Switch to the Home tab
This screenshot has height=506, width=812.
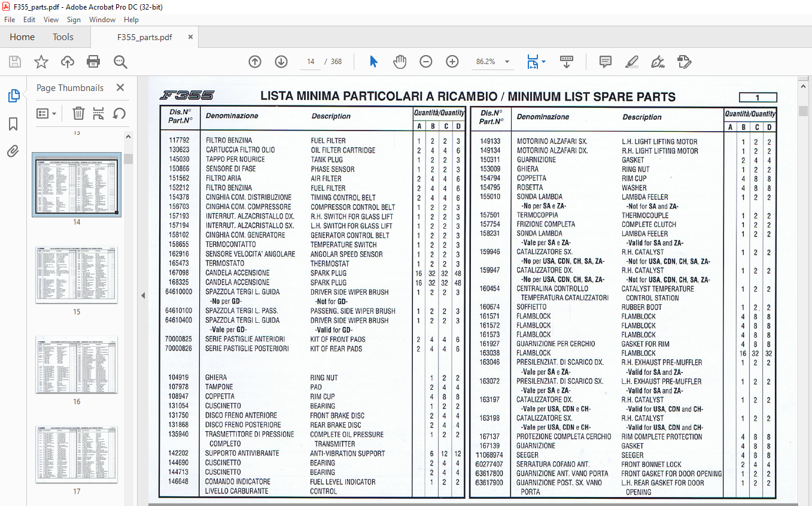pos(22,37)
